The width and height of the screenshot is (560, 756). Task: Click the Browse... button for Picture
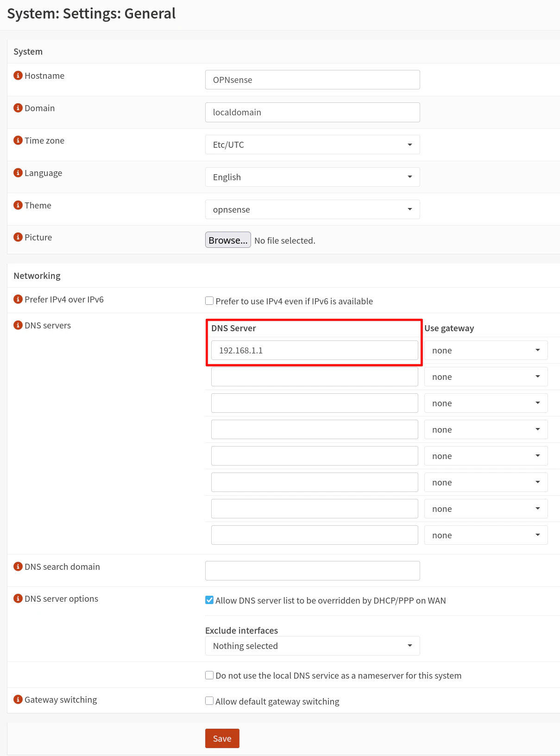pyautogui.click(x=228, y=240)
